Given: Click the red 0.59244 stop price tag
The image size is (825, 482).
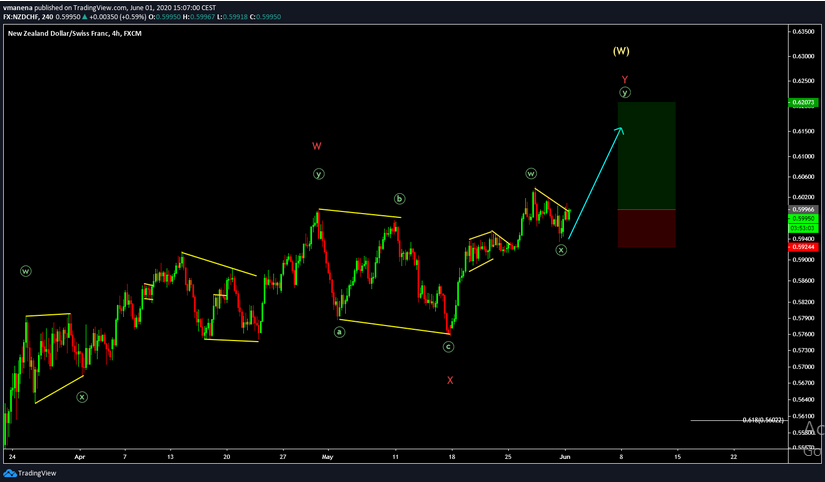Looking at the screenshot, I should tap(803, 247).
